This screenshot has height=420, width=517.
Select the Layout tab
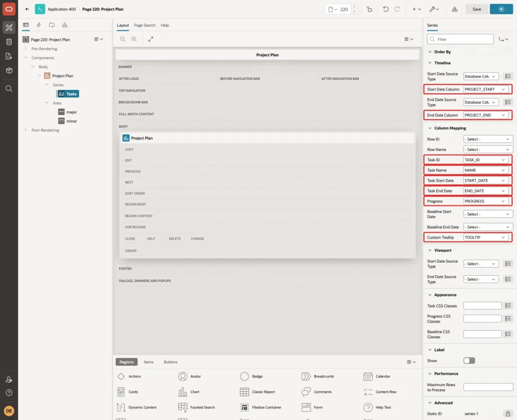123,25
